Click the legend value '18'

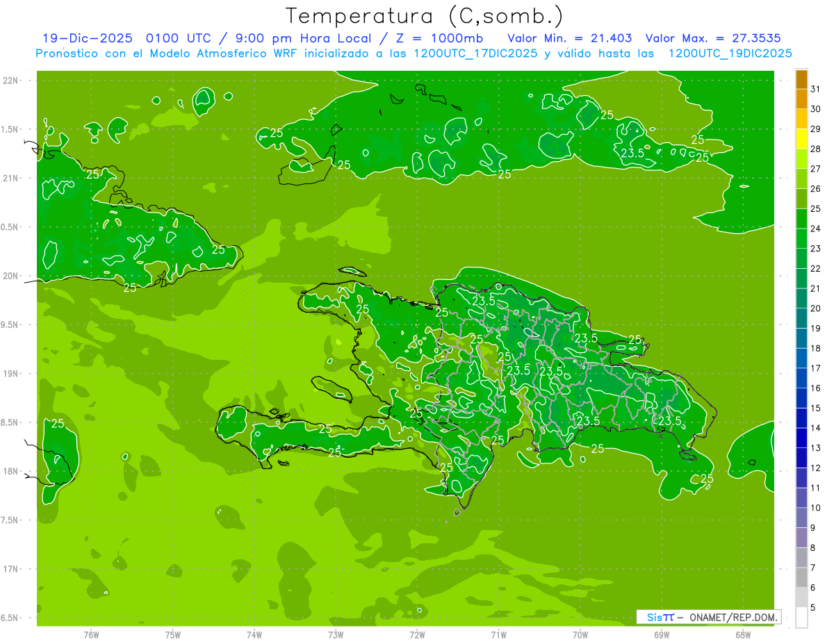[816, 349]
